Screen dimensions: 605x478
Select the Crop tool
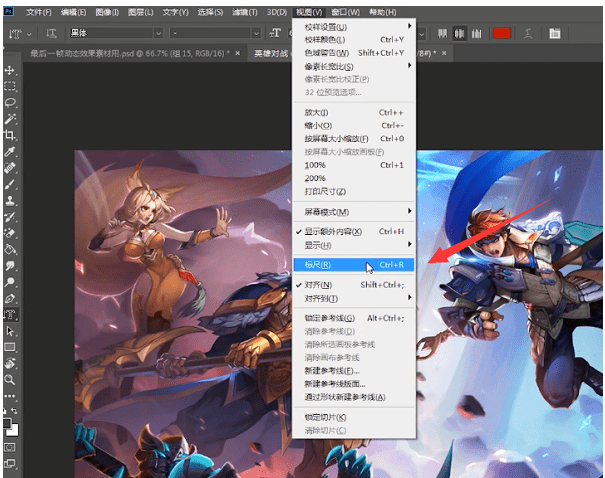11,135
